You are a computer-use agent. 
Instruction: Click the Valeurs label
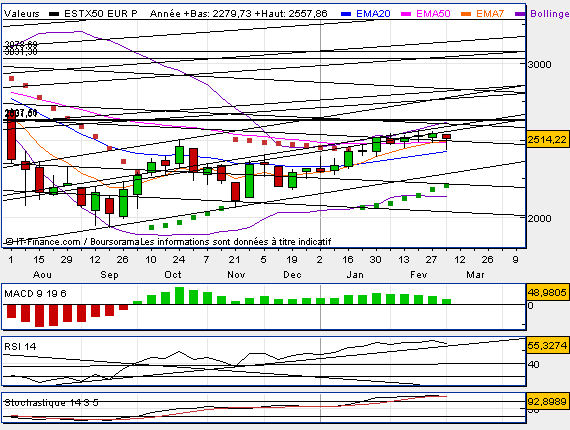click(21, 14)
